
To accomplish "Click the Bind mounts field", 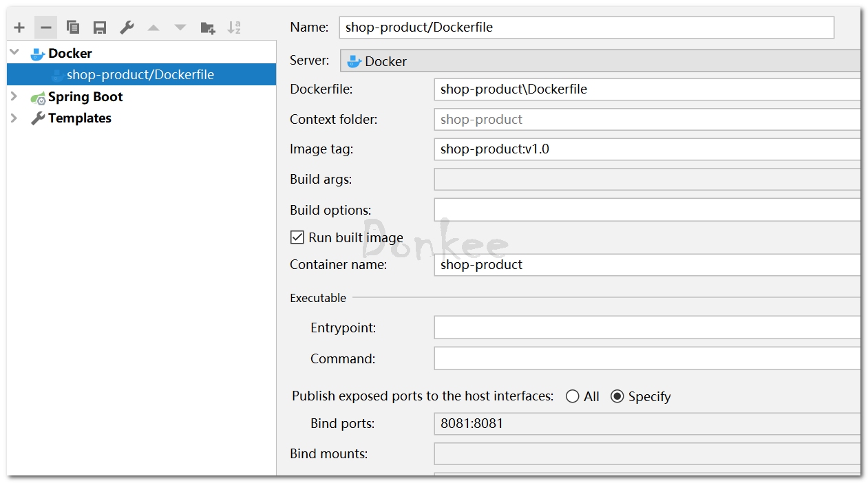I will click(x=647, y=454).
